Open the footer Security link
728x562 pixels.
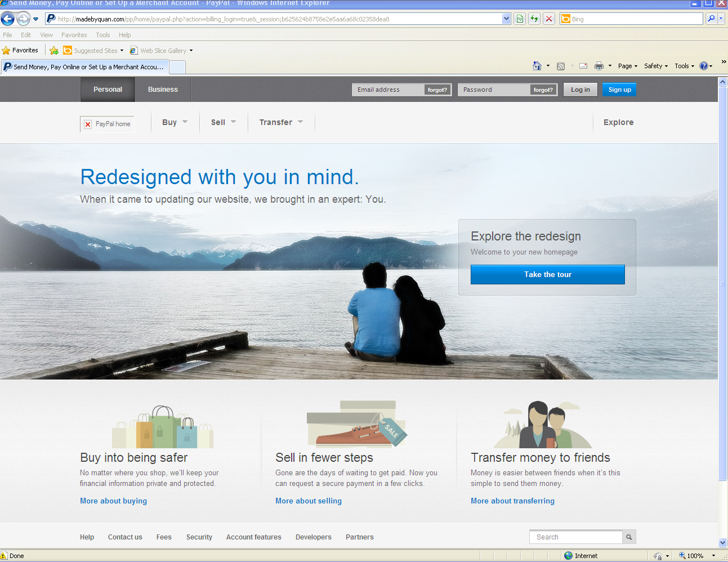click(199, 537)
